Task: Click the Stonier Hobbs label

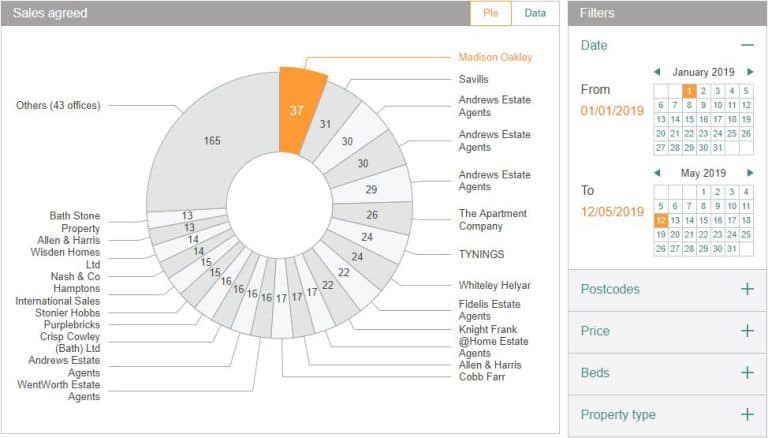Action: click(x=68, y=313)
